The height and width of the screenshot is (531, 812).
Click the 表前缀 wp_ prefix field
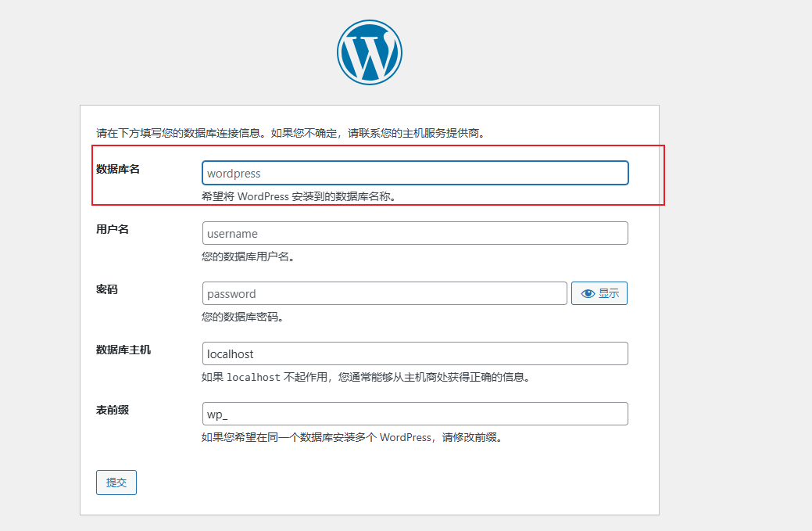(x=415, y=414)
